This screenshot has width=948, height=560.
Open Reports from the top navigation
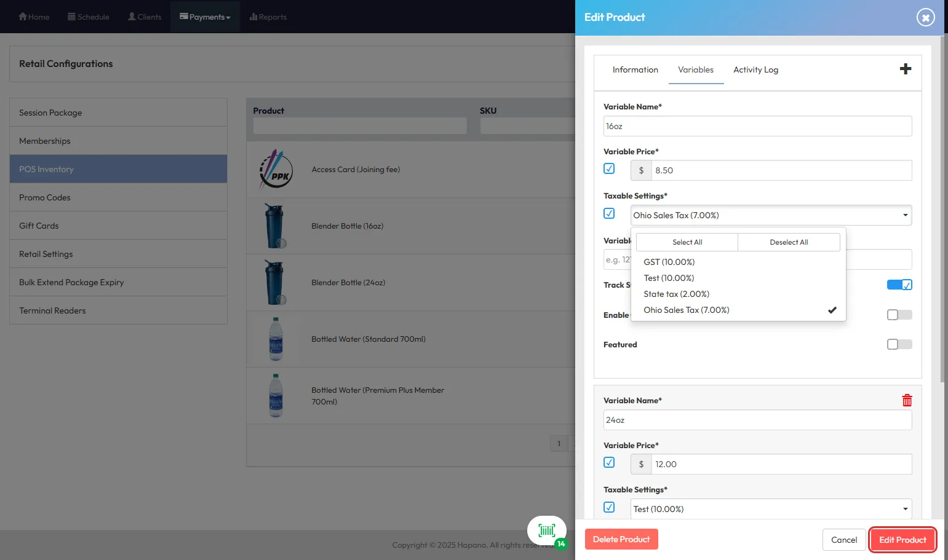[x=268, y=17]
